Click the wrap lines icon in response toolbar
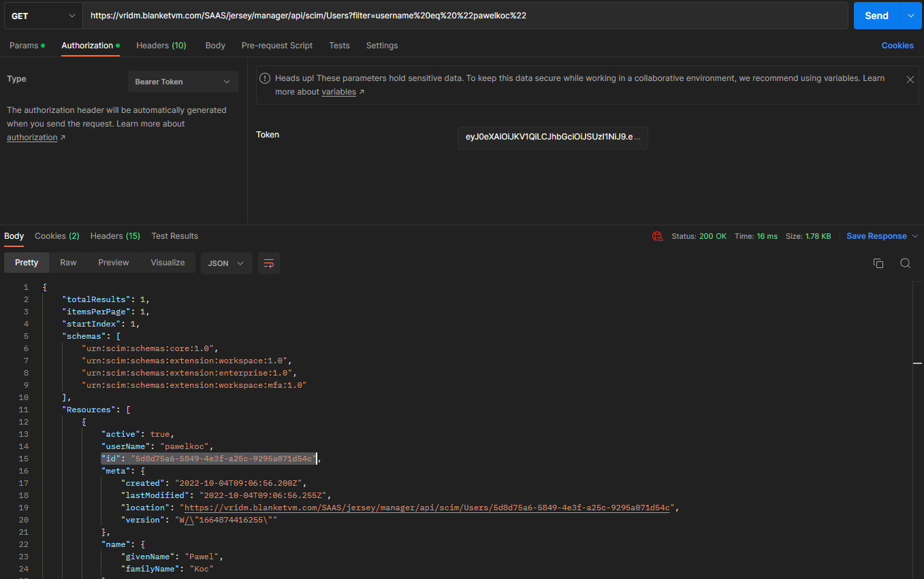The image size is (924, 579). (269, 263)
